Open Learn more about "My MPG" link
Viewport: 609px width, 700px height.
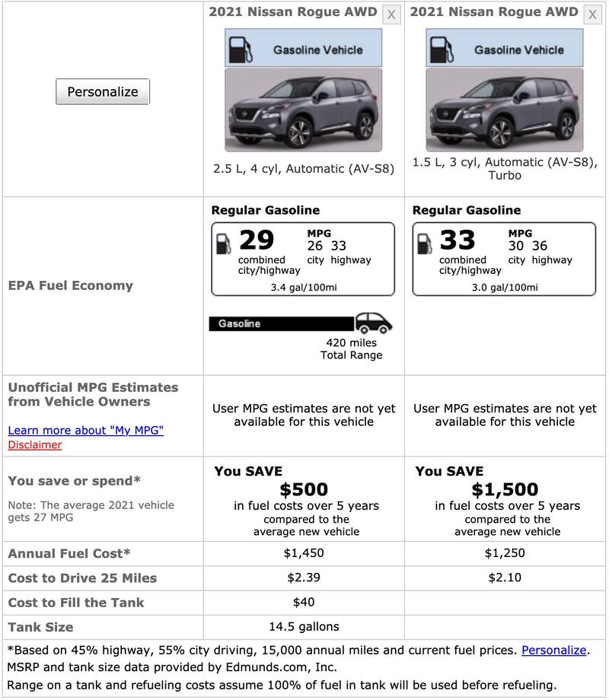coord(85,431)
